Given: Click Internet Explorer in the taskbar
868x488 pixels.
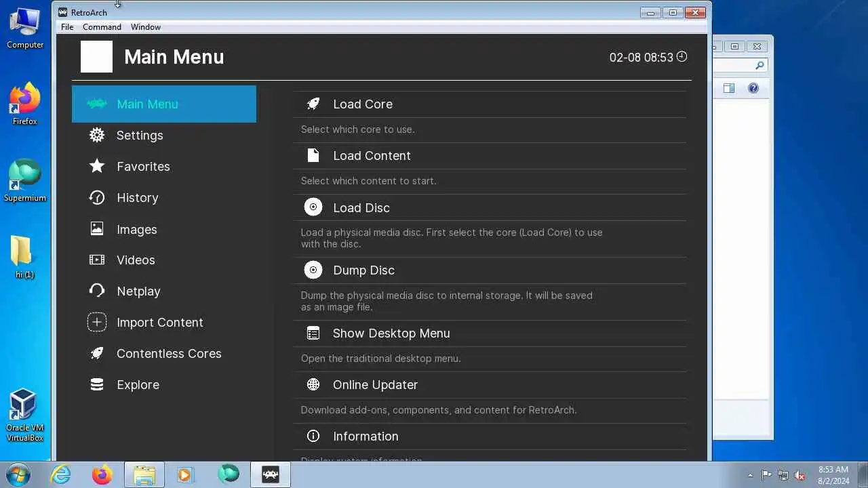Looking at the screenshot, I should [x=61, y=474].
